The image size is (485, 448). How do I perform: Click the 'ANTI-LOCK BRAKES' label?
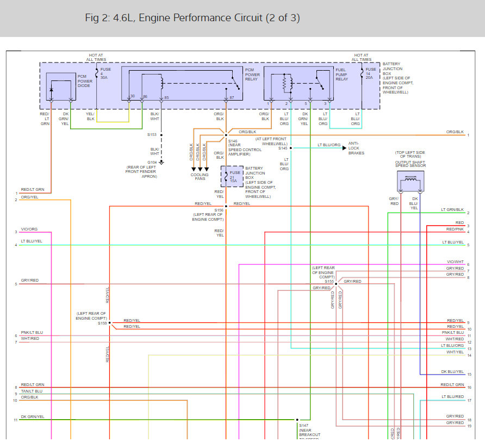356,148
